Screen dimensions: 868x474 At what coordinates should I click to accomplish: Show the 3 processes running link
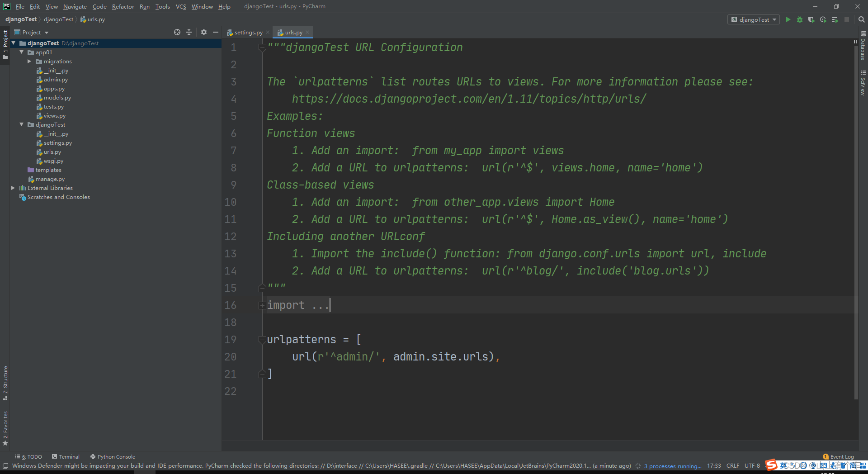pos(673,466)
